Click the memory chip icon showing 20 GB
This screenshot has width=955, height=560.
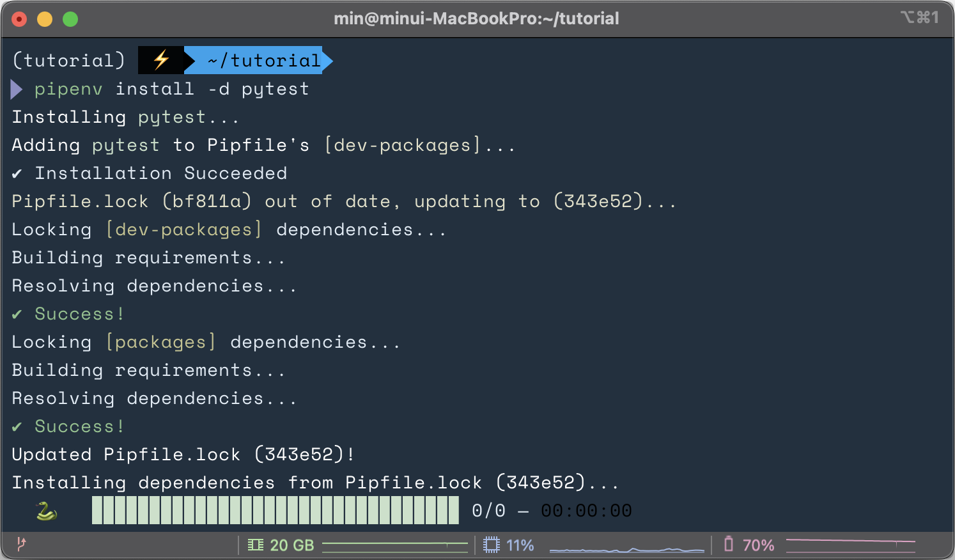(x=255, y=545)
